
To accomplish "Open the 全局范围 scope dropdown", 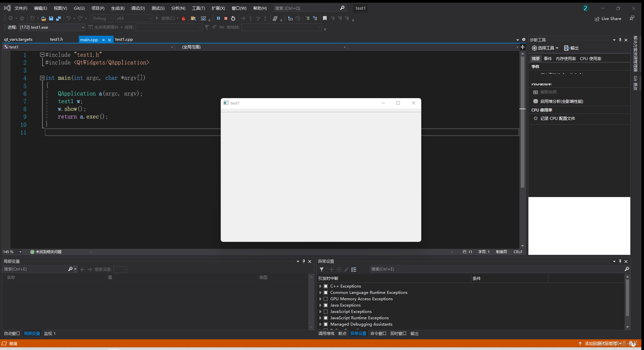I will [x=261, y=47].
